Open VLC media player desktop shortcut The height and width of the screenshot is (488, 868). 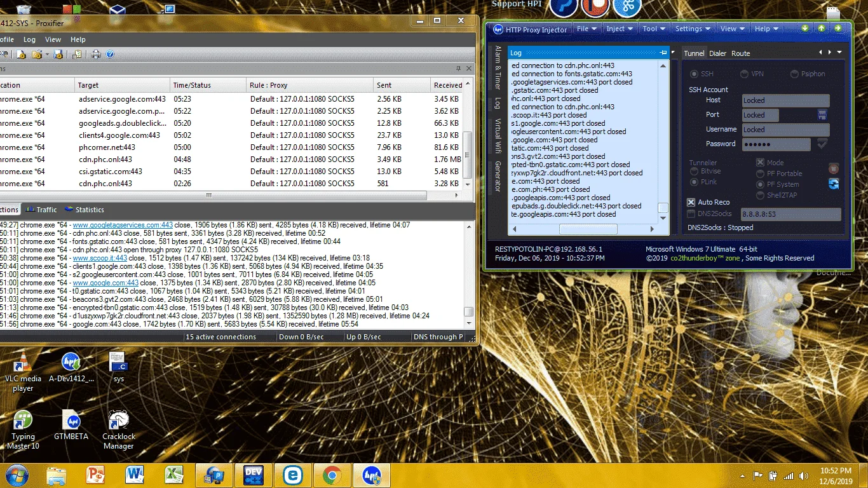coord(23,372)
